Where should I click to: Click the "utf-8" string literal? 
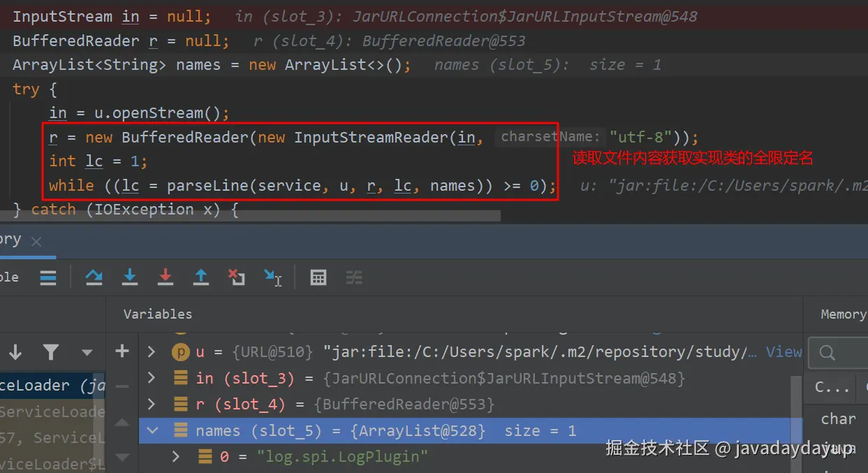[640, 137]
